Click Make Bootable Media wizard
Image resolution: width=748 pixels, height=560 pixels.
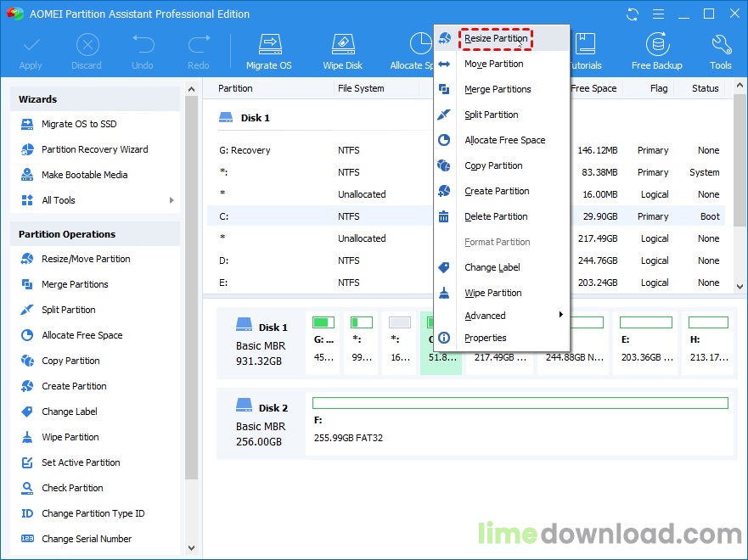click(84, 175)
